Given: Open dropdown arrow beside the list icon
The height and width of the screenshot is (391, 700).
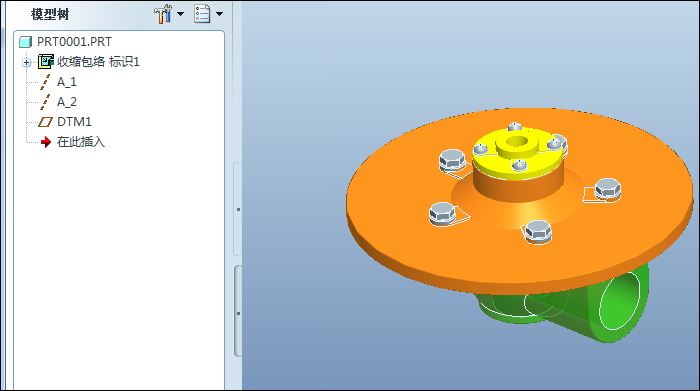Looking at the screenshot, I should [x=219, y=14].
